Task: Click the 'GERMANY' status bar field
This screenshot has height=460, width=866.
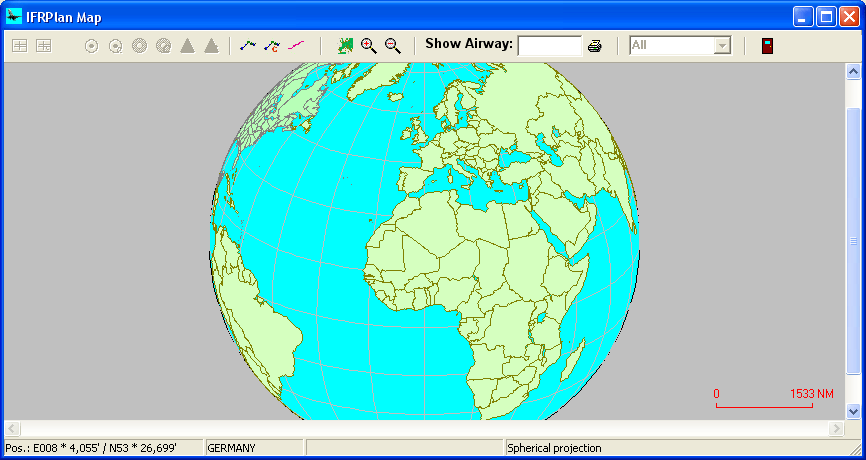Action: [x=254, y=448]
